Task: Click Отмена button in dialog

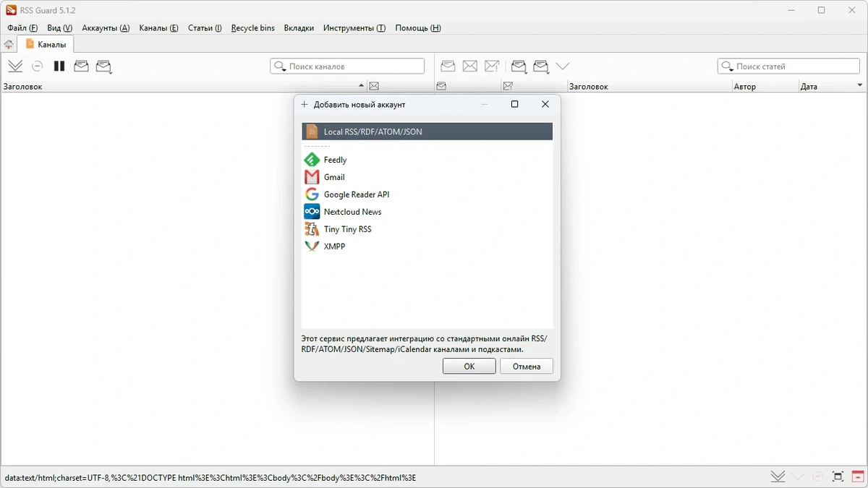Action: pyautogui.click(x=527, y=367)
